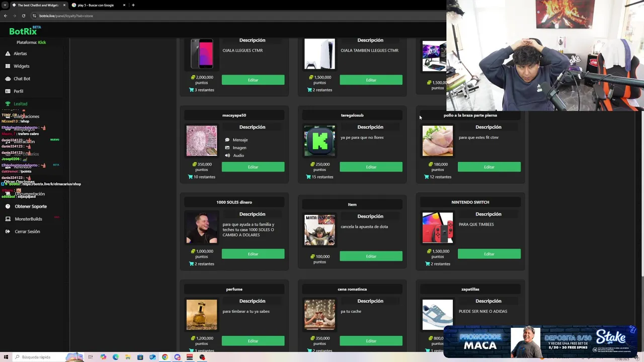Click the zapatillas sneaker thumbnail
This screenshot has width=644, height=362.
tap(438, 315)
